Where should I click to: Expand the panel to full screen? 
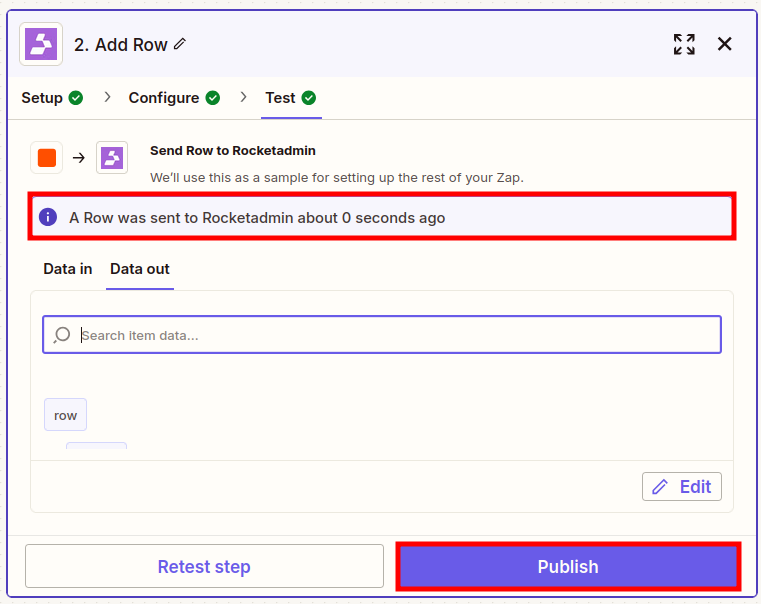point(684,44)
